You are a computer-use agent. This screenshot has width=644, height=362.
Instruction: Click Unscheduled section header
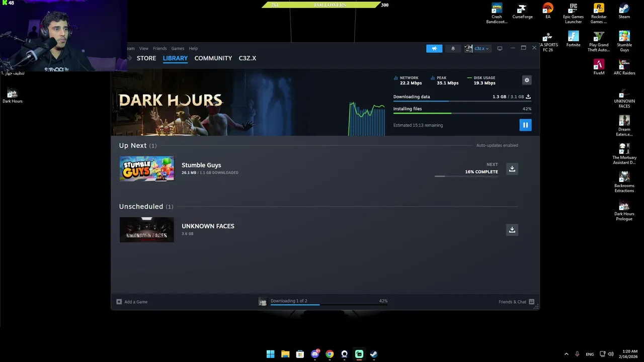(146, 206)
